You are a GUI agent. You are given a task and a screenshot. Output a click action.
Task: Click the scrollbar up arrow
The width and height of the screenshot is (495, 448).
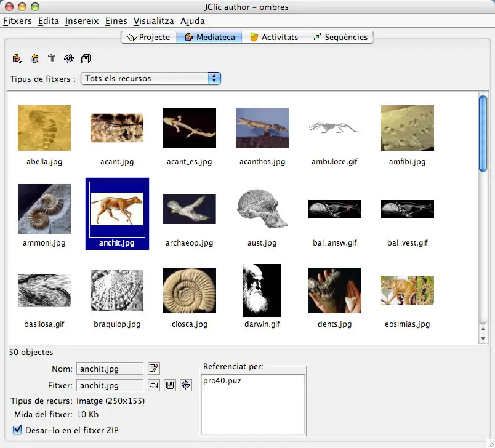pos(483,329)
